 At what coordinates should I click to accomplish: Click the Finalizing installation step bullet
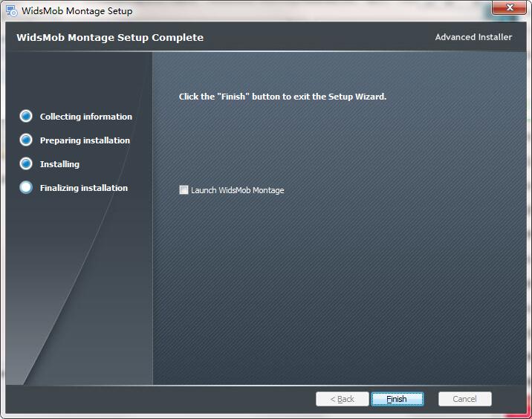(26, 188)
